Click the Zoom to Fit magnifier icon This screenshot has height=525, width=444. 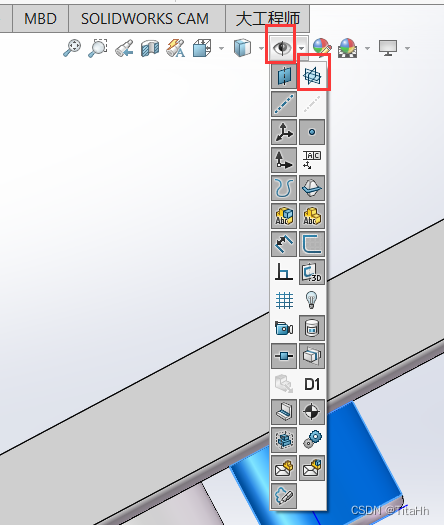(72, 48)
